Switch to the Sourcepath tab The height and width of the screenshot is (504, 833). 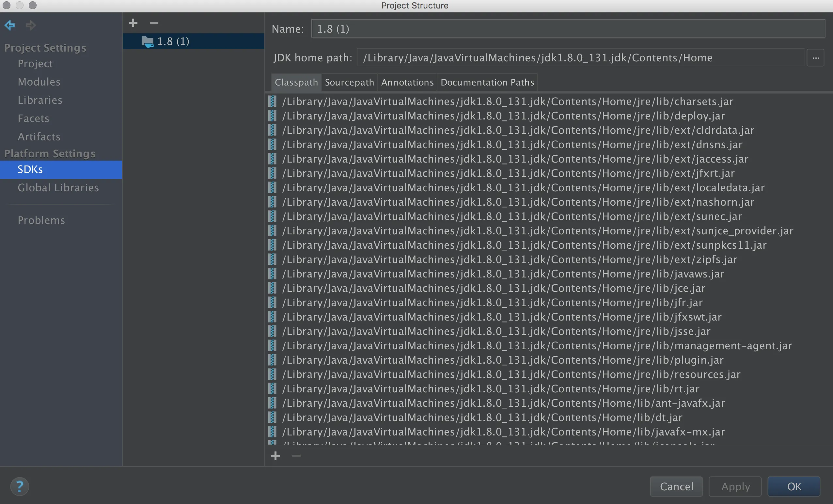coord(349,82)
